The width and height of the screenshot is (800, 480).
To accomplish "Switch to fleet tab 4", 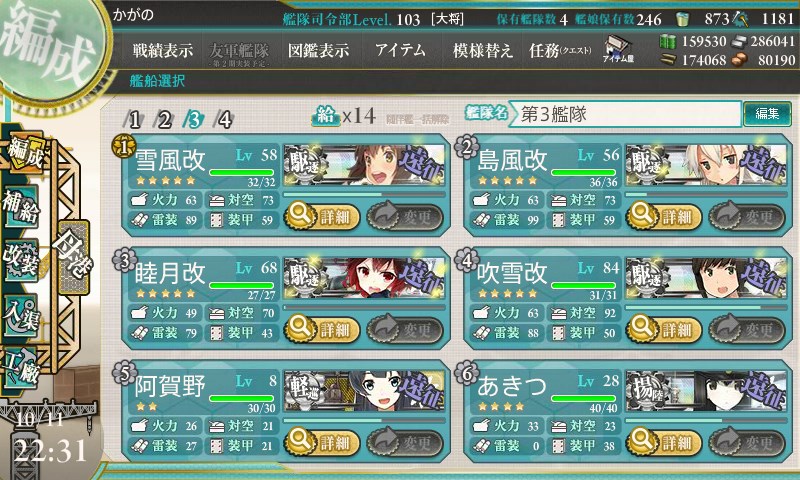I will click(224, 120).
